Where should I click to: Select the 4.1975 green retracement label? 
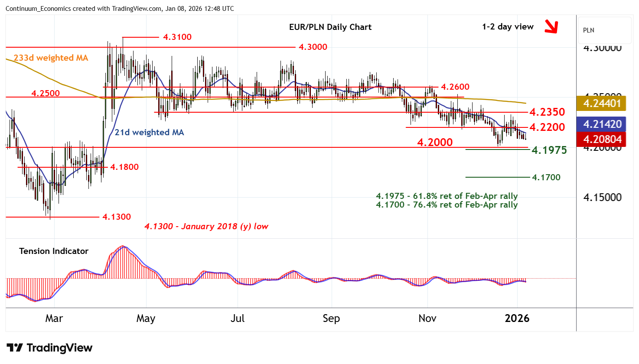(x=549, y=150)
